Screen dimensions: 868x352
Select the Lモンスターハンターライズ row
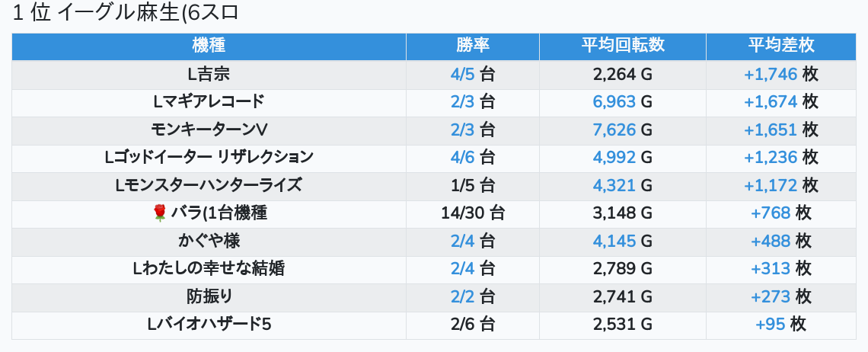pyautogui.click(x=209, y=185)
